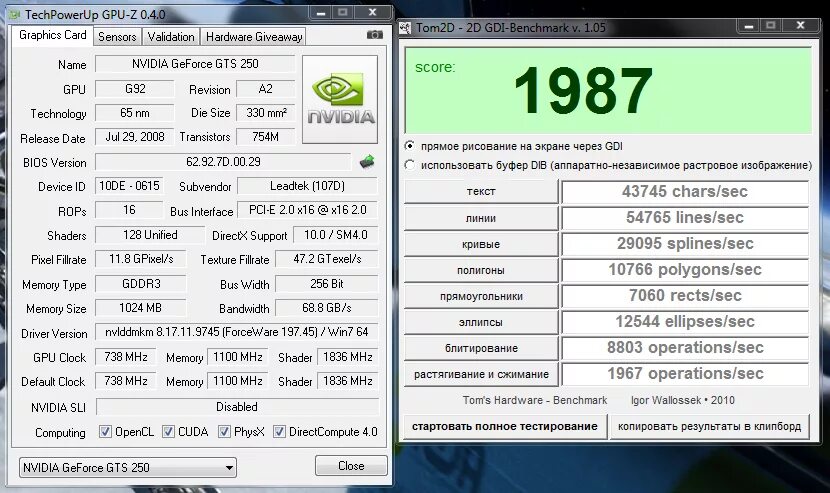Screen dimensions: 830x493
Task: Click the кривые test button
Action: click(x=481, y=244)
